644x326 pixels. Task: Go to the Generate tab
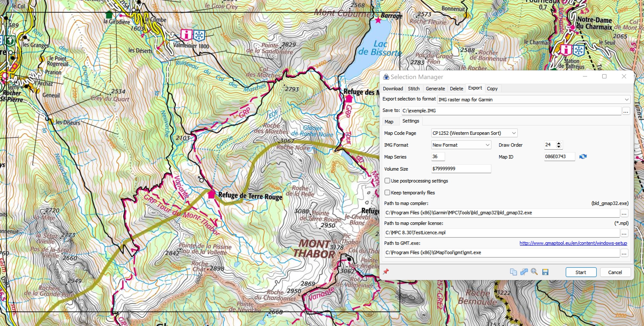435,88
